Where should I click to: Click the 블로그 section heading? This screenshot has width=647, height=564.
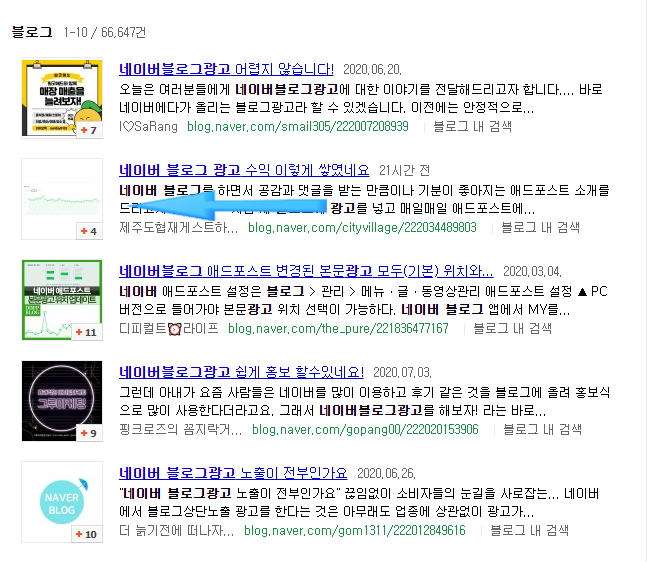pos(32,32)
